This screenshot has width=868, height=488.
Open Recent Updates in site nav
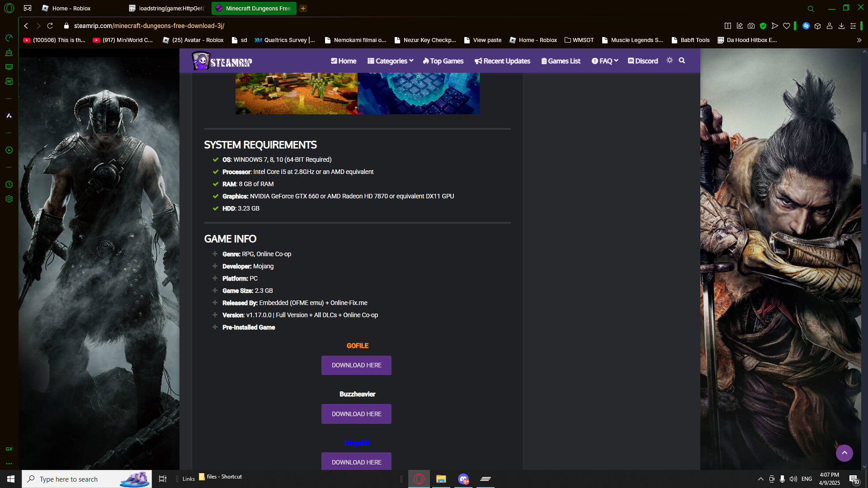[x=502, y=61]
